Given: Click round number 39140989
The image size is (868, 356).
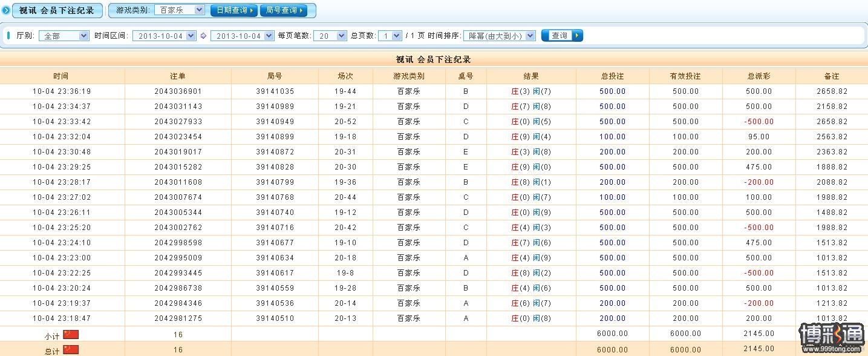Looking at the screenshot, I should [x=275, y=107].
